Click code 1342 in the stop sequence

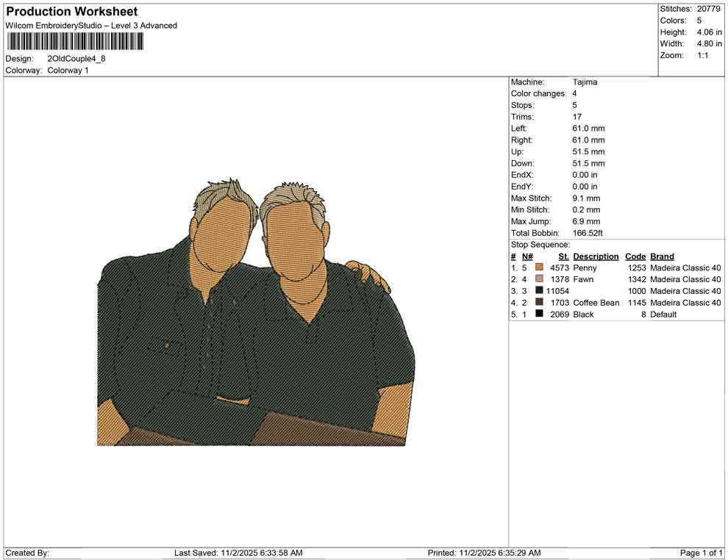(x=637, y=279)
